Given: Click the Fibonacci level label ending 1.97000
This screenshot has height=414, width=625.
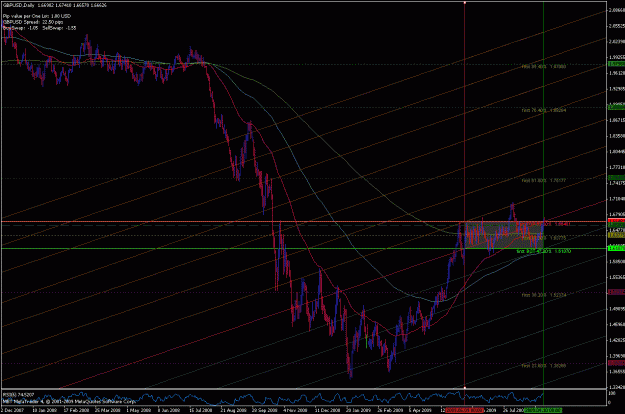Looking at the screenshot, I should pyautogui.click(x=544, y=67).
